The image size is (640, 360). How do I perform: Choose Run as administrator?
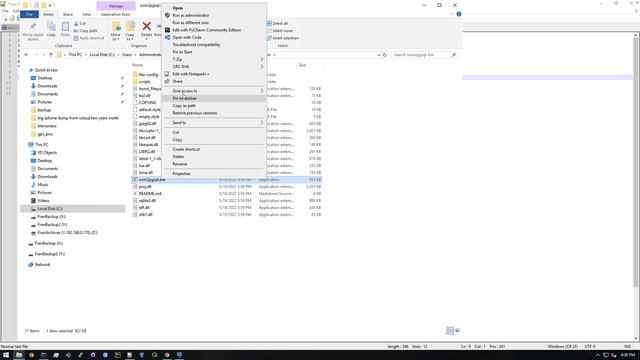pos(214,15)
